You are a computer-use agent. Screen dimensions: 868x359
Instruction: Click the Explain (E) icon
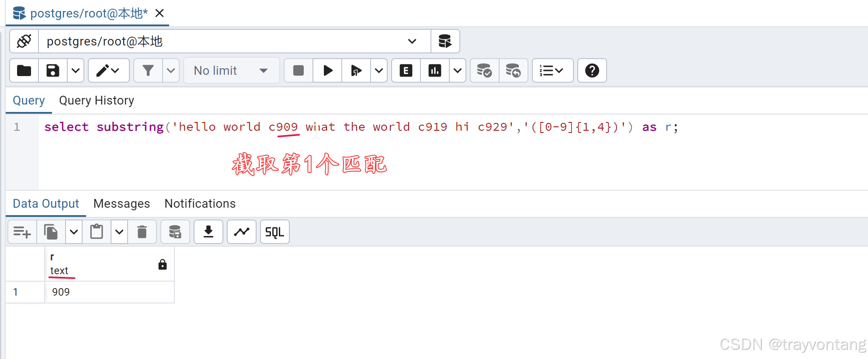[406, 70]
